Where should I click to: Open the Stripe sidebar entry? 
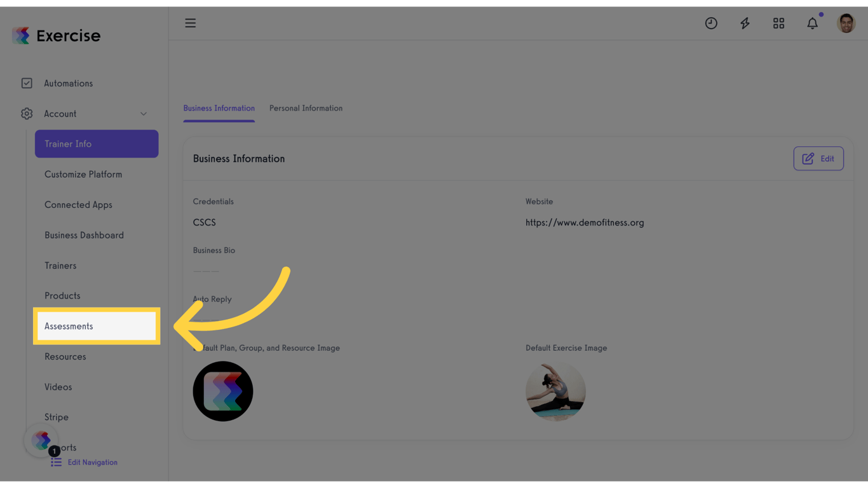click(57, 417)
